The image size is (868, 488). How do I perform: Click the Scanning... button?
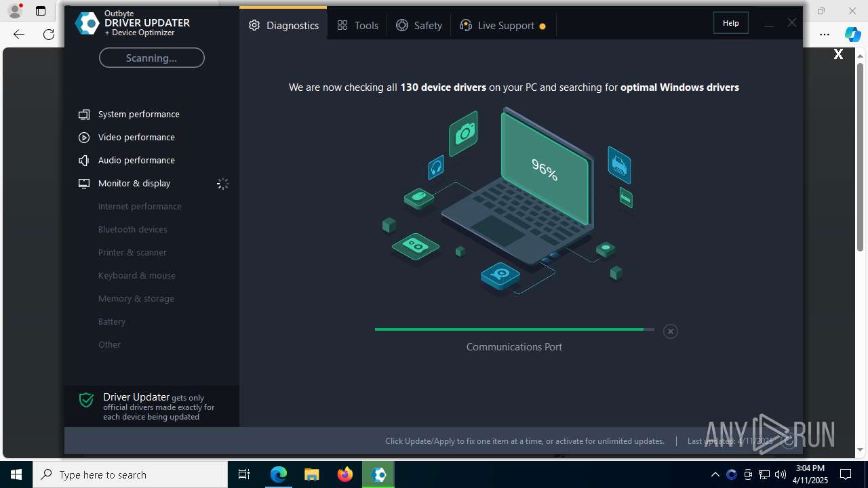(152, 58)
